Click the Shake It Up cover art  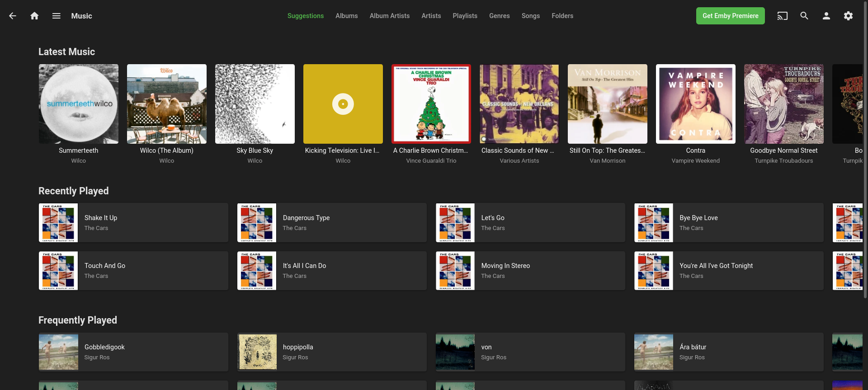58,223
